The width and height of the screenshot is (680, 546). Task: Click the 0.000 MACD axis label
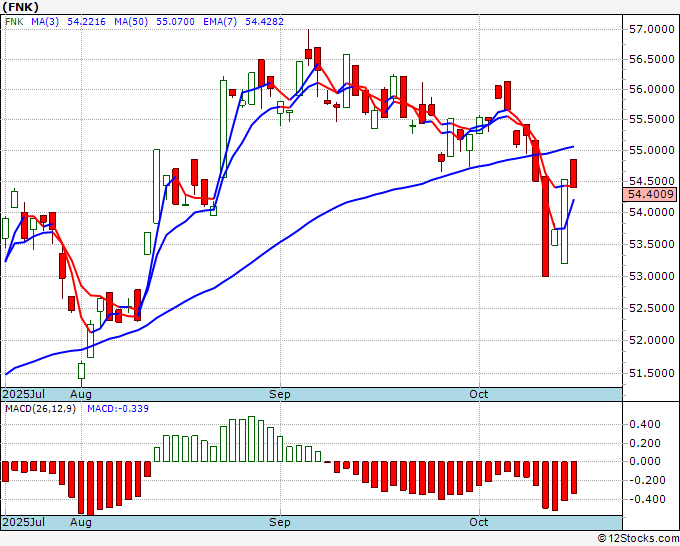click(645, 461)
